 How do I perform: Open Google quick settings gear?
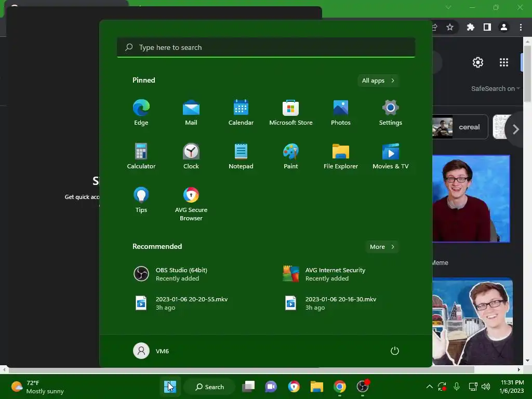tap(478, 62)
